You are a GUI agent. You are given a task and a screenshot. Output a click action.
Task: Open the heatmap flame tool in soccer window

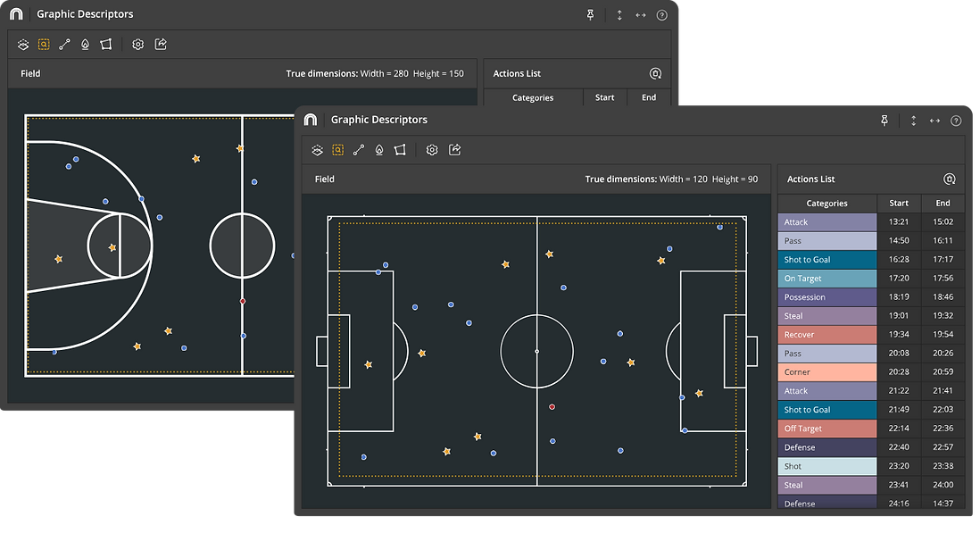[379, 150]
